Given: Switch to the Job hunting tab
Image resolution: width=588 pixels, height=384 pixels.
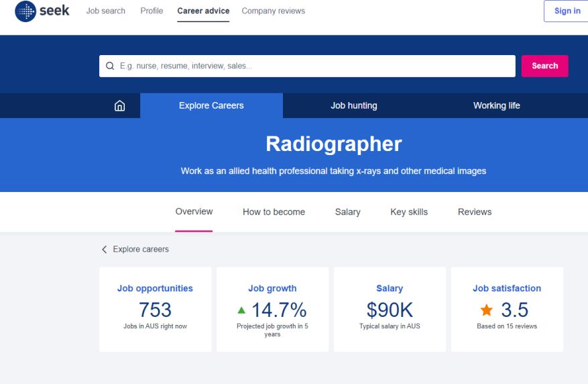Looking at the screenshot, I should [353, 105].
